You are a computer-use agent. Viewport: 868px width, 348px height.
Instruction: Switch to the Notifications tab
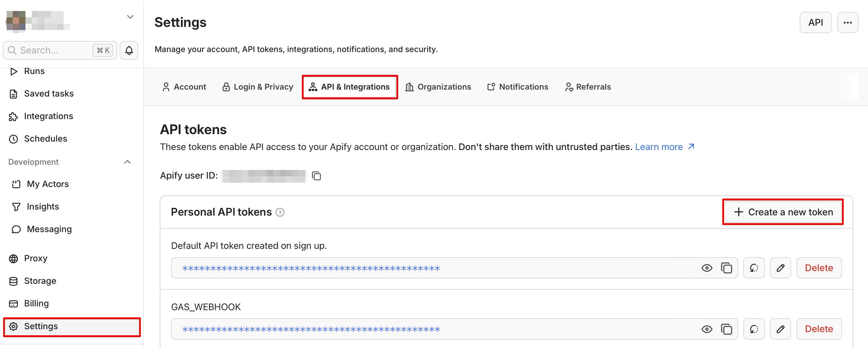(518, 87)
